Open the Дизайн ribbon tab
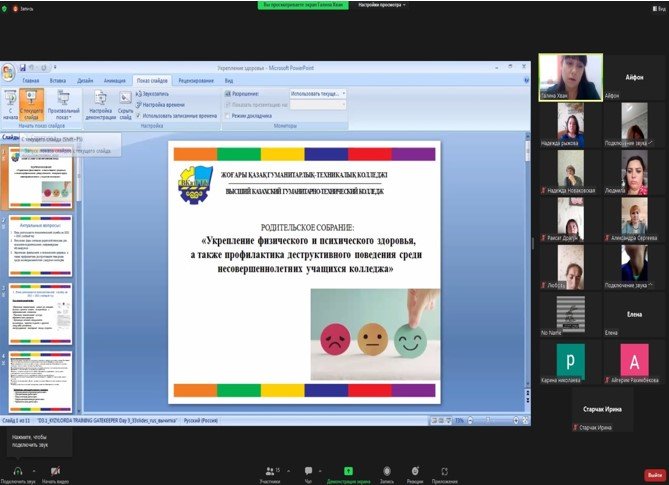The image size is (669, 485). pos(85,80)
